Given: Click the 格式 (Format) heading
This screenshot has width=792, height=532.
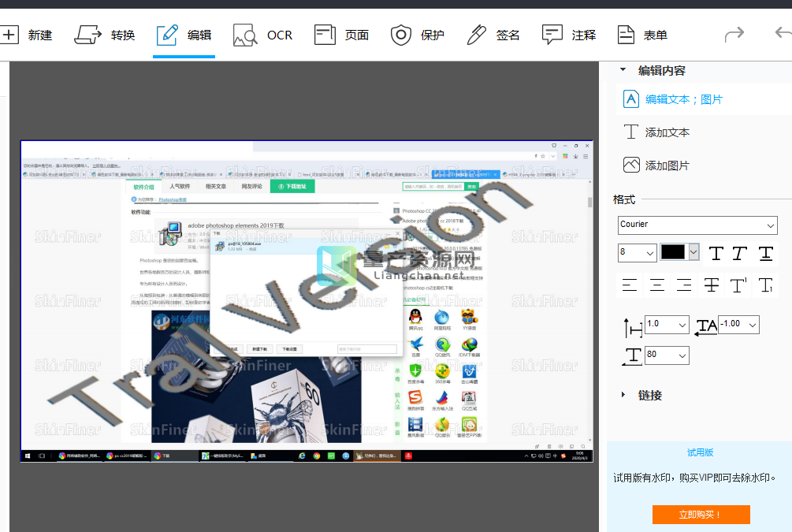Looking at the screenshot, I should click(x=624, y=199).
